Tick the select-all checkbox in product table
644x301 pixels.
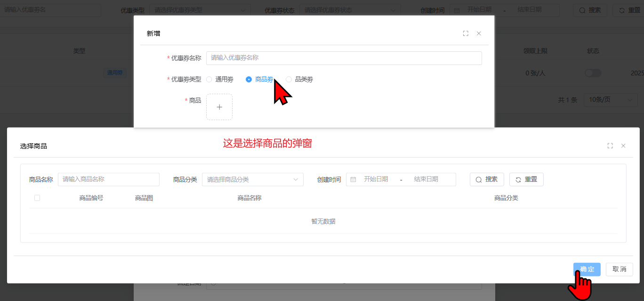37,198
